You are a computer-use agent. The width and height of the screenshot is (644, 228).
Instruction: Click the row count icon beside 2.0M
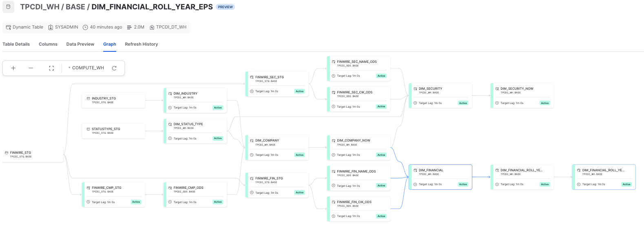(x=129, y=27)
